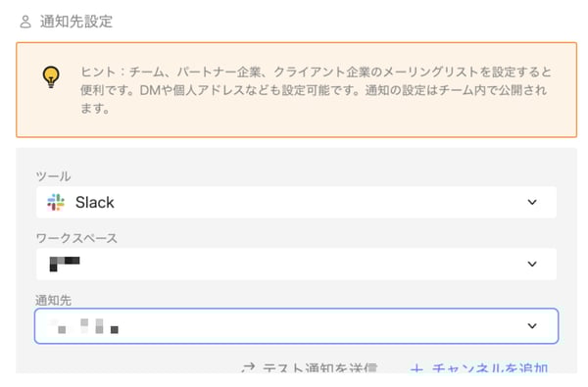Select the focused 通知先 combo box

[x=296, y=326]
